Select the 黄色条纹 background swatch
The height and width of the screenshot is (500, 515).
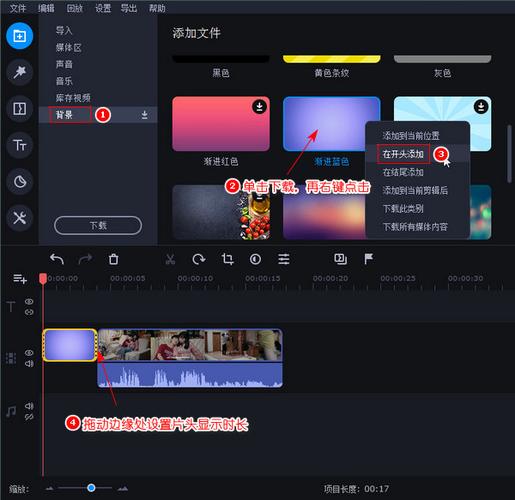(x=331, y=59)
